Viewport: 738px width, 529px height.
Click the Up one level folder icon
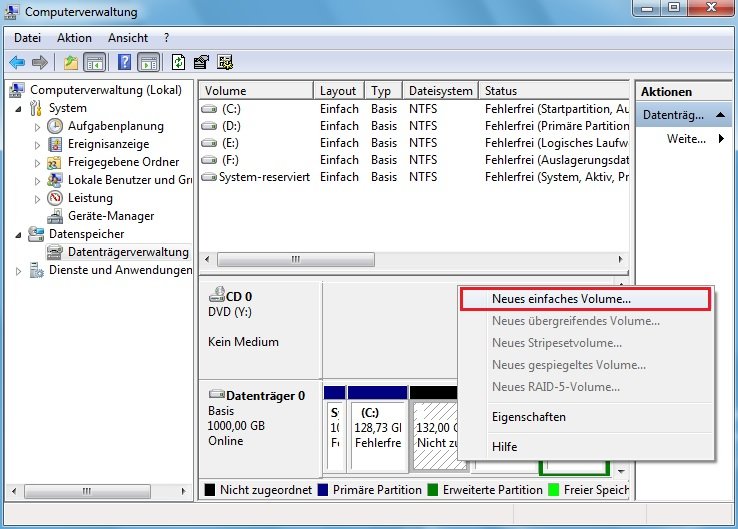pos(71,62)
